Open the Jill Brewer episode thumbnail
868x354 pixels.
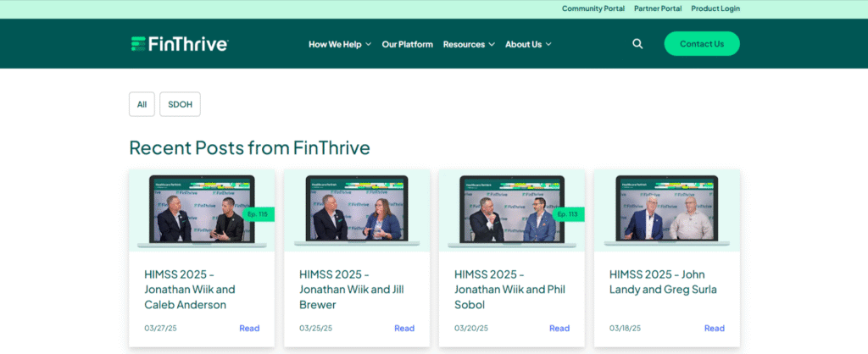point(357,211)
